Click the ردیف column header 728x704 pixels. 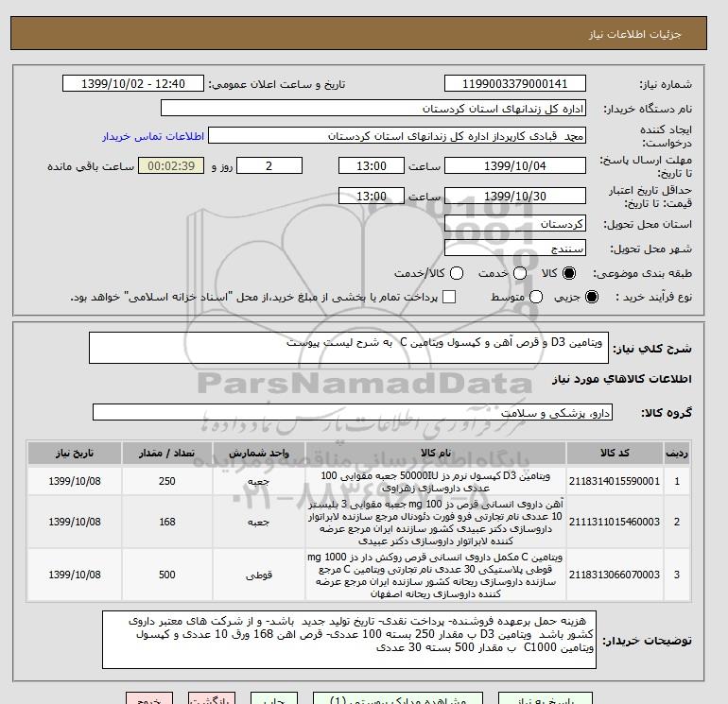click(x=677, y=453)
